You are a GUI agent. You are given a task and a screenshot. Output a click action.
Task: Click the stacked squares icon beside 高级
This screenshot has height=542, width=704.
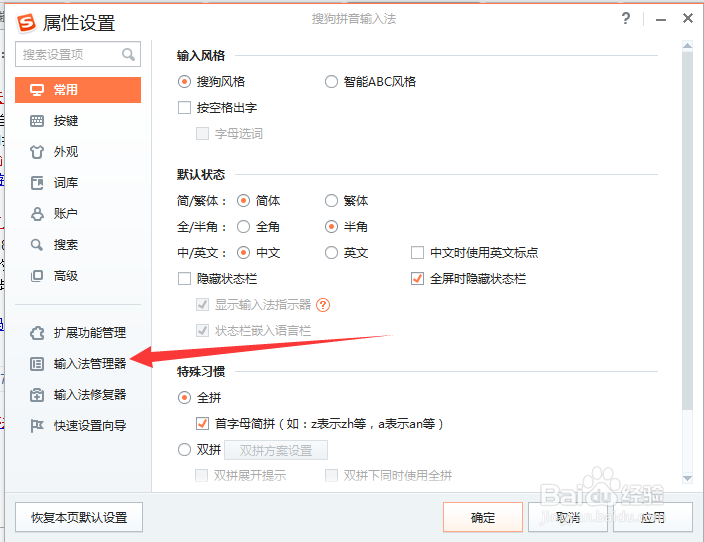(x=37, y=276)
